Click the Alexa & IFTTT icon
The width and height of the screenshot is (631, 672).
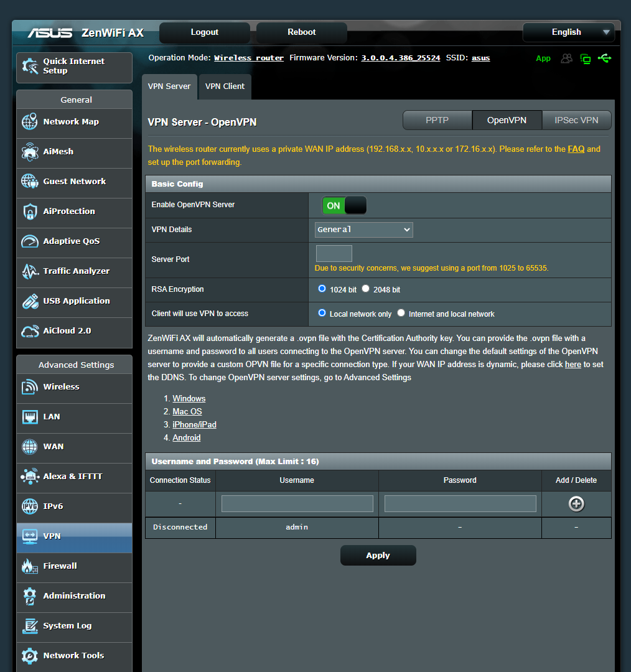coord(30,476)
